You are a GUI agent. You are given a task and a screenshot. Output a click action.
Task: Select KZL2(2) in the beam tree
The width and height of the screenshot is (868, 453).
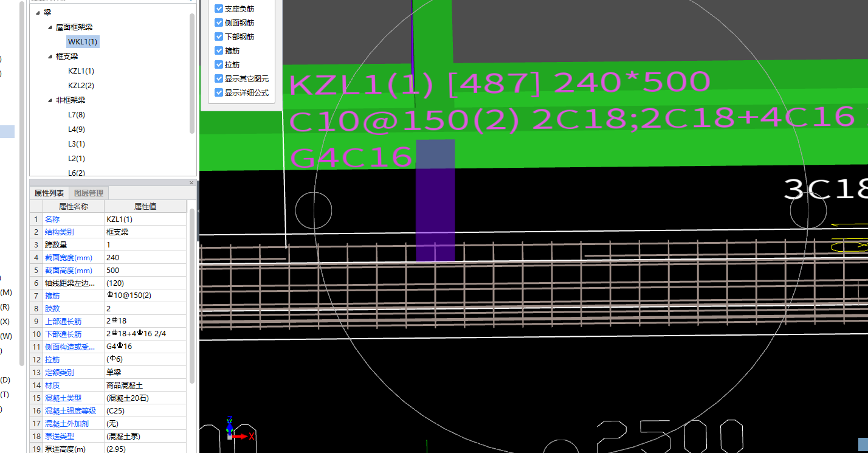81,86
